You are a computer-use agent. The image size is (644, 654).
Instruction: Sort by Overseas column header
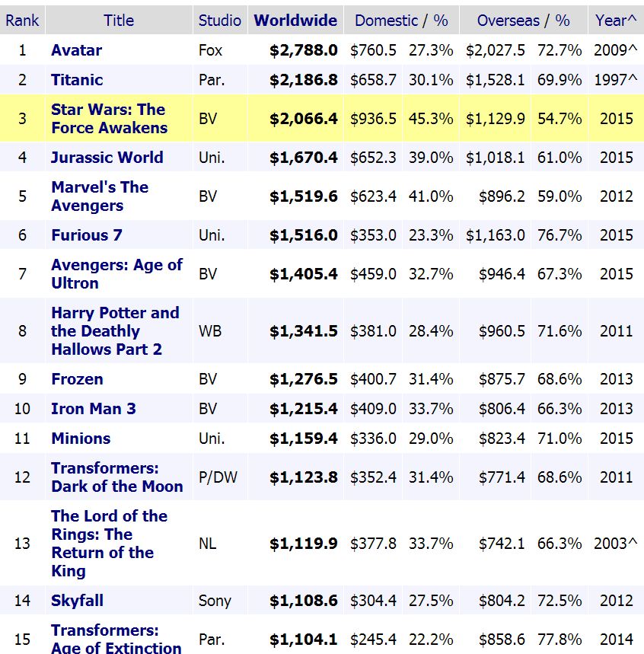point(508,21)
